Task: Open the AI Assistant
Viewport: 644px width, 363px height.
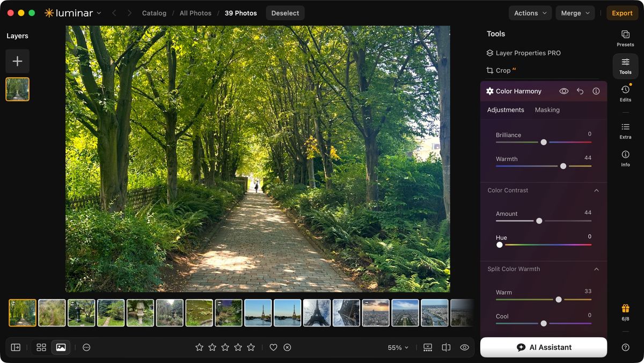Action: [544, 347]
